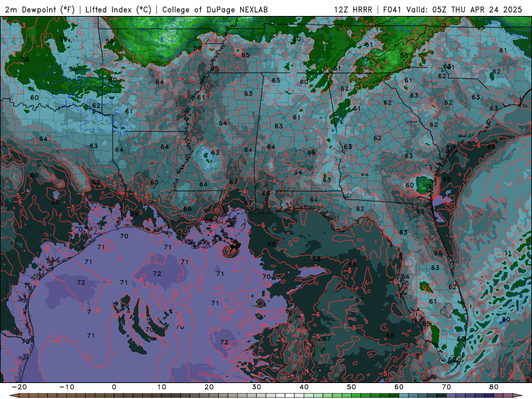Click the 20 label on the color scale
The width and height of the screenshot is (532, 399).
209,387
